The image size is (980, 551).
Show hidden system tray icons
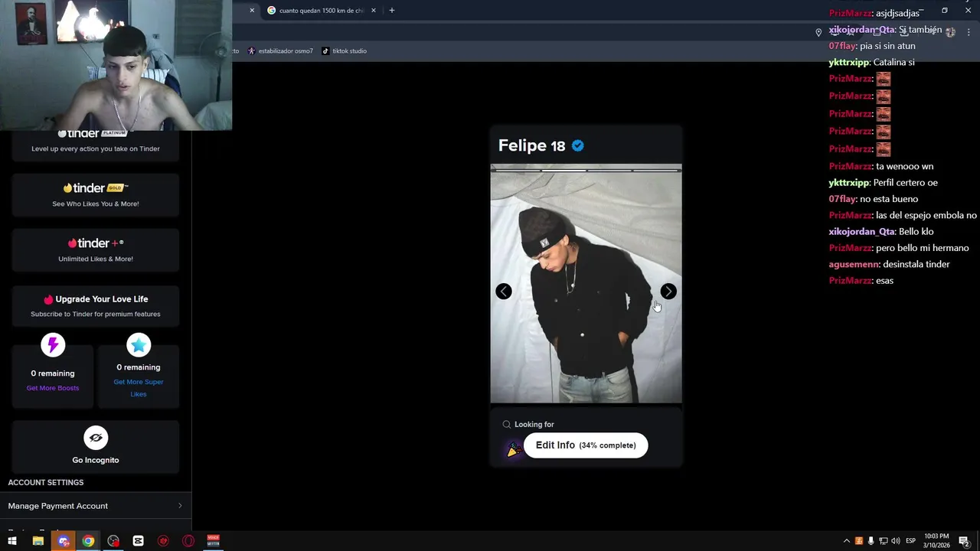846,541
